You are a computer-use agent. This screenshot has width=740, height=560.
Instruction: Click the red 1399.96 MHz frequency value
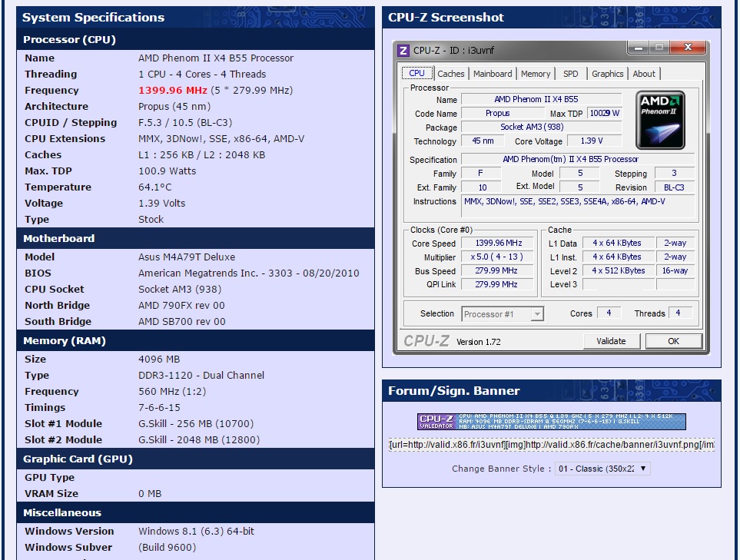(x=173, y=90)
